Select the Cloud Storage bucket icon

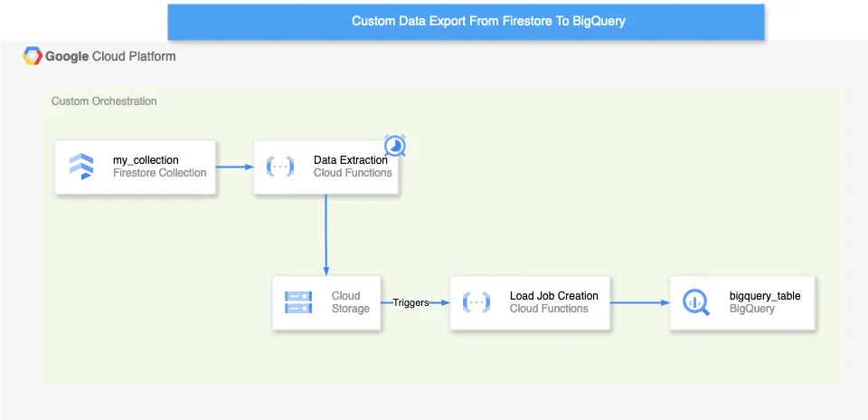coord(298,302)
